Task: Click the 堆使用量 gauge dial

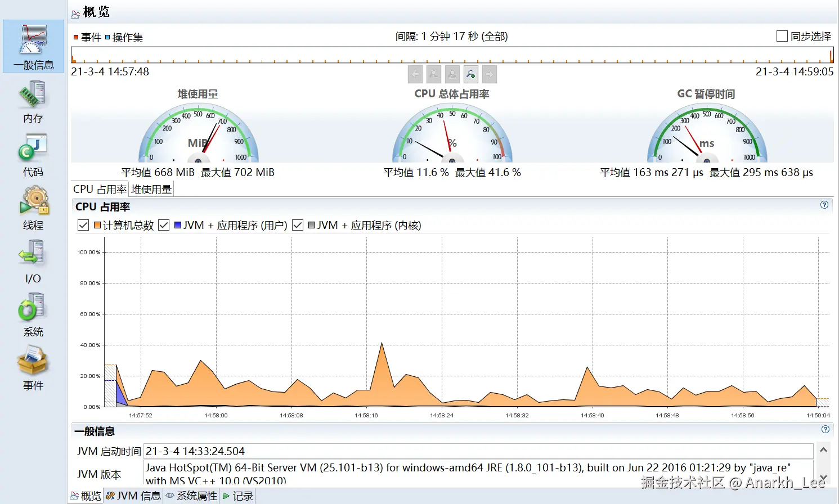Action: click(x=198, y=133)
